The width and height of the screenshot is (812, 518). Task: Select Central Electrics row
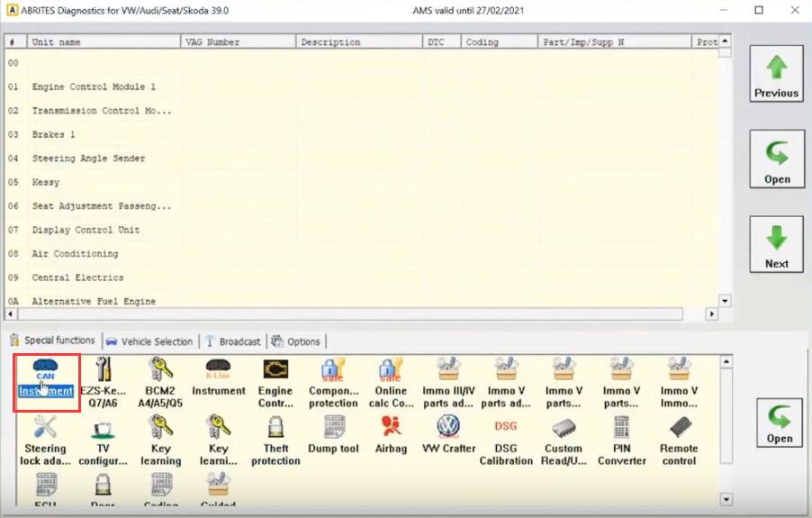362,277
